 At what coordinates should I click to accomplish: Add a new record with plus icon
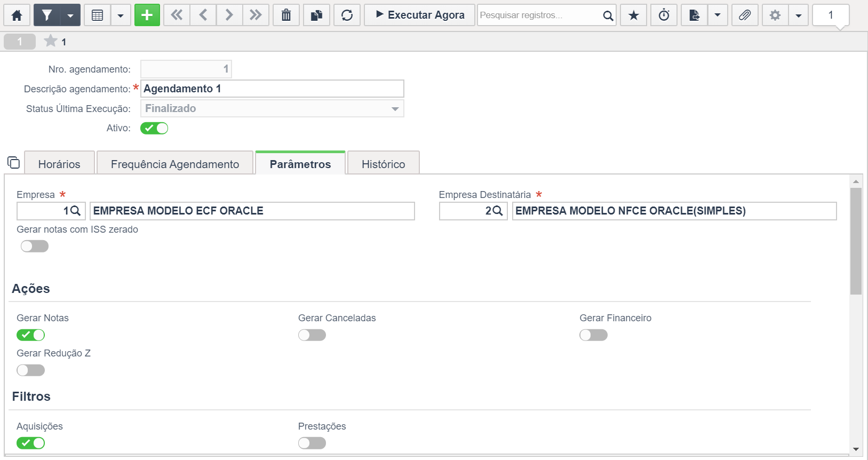(x=147, y=15)
